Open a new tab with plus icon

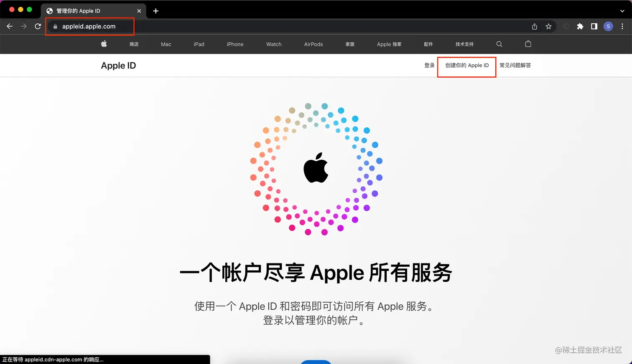(155, 11)
